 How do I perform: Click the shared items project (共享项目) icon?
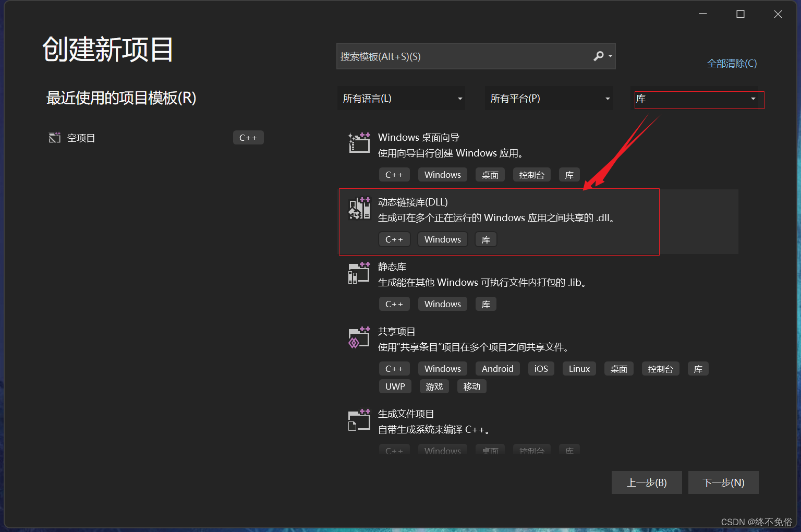359,337
